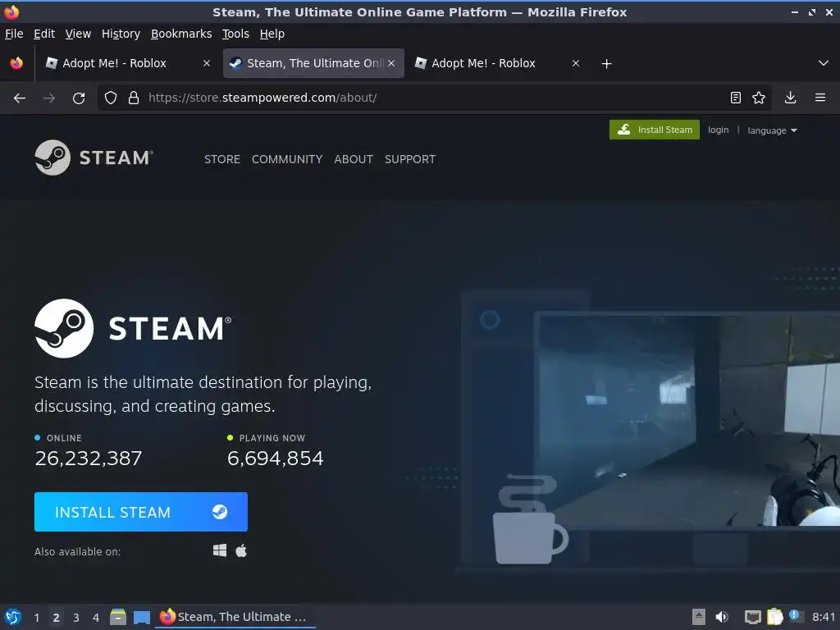Viewport: 840px width, 630px height.
Task: Open the History menu
Action: tap(121, 34)
